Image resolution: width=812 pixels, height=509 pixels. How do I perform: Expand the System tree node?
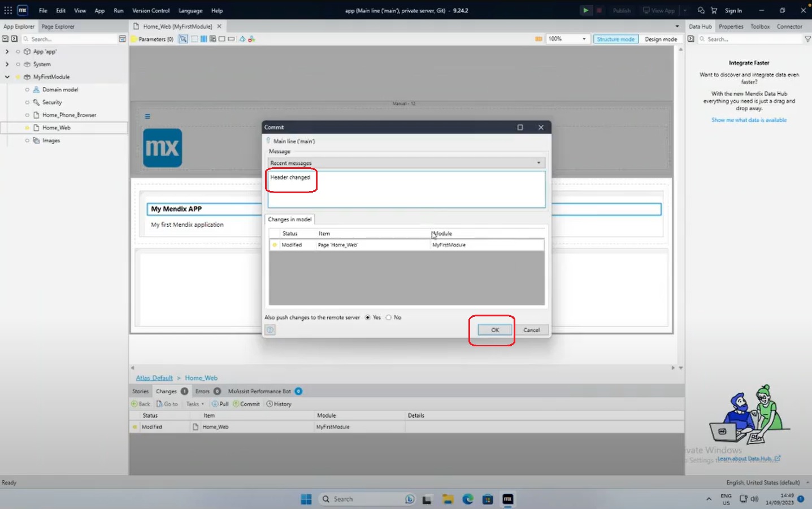(7, 64)
